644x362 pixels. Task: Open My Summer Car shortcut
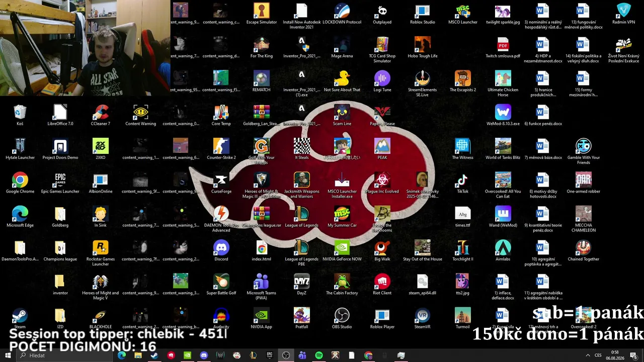point(342,213)
